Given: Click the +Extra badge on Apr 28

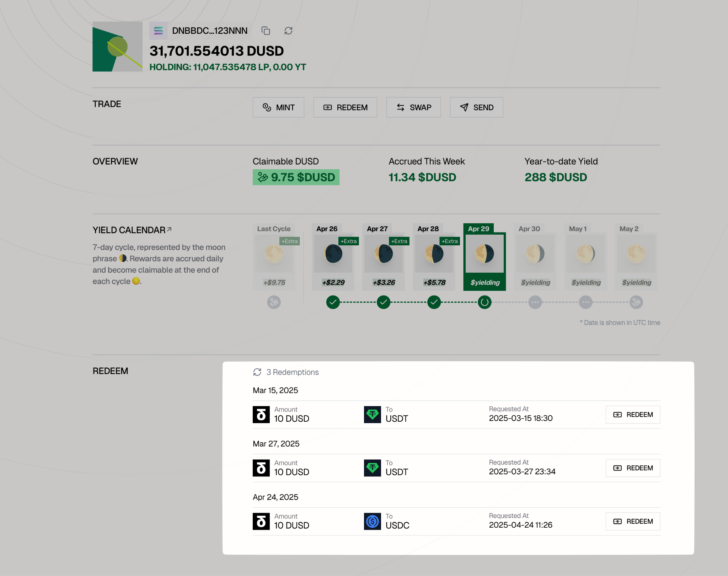Looking at the screenshot, I should [450, 241].
